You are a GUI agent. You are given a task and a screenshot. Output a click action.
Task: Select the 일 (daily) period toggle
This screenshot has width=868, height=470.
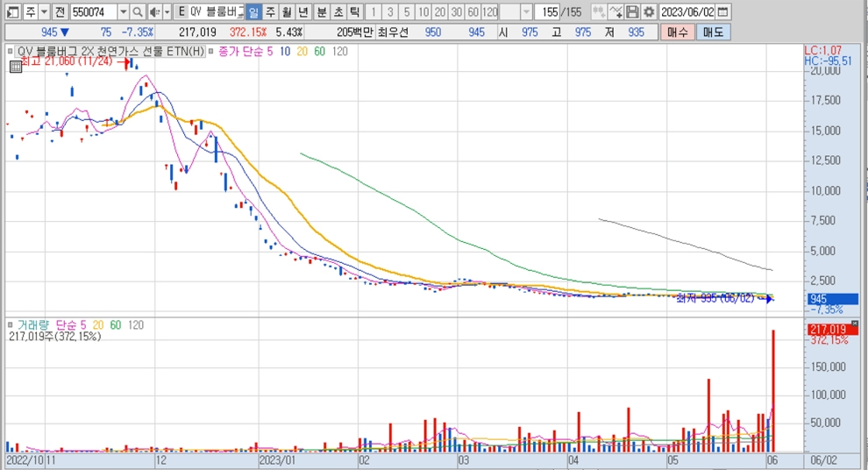[x=253, y=11]
